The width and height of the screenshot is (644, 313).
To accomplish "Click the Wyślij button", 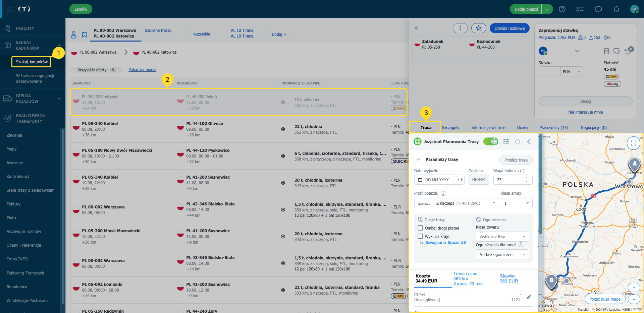I will 586,101.
